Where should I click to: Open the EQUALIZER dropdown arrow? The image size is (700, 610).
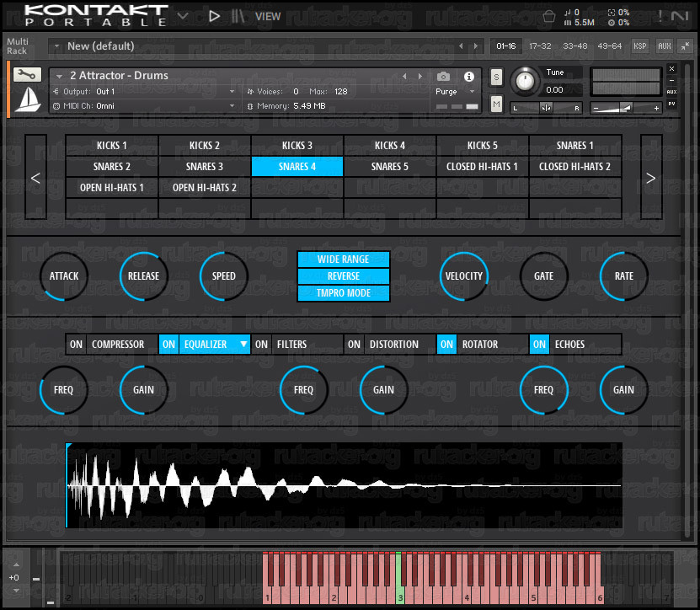[243, 345]
